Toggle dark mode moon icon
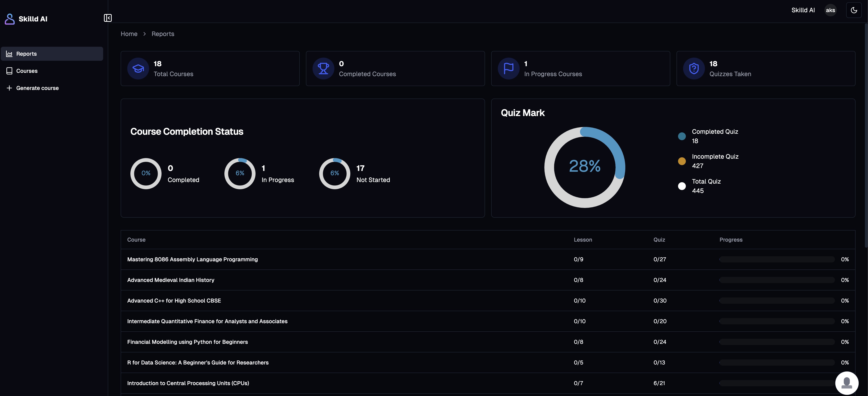Screen dimensions: 868x396 click(x=854, y=10)
